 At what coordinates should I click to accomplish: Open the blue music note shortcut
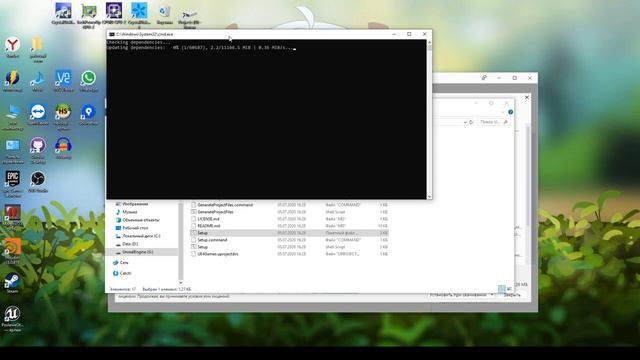coord(38,81)
